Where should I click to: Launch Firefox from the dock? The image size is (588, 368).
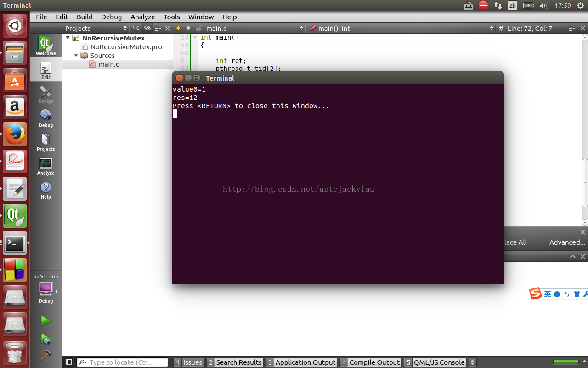coord(15,134)
